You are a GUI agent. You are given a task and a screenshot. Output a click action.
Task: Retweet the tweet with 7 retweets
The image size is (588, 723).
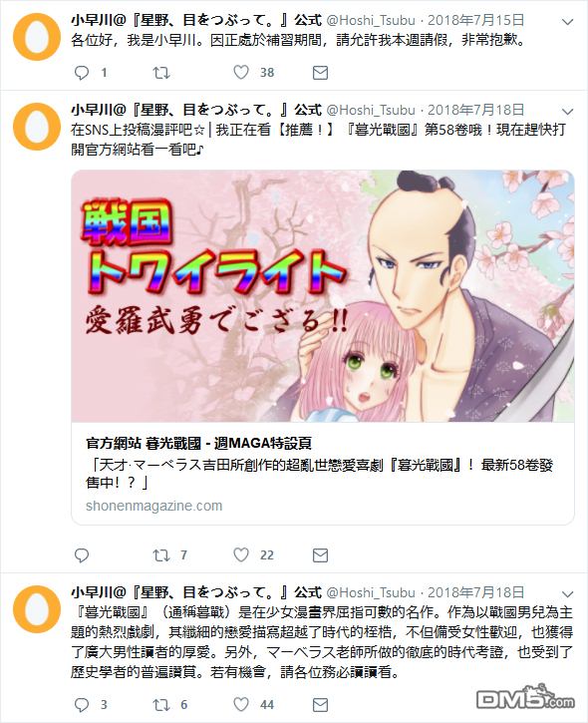pyautogui.click(x=161, y=555)
